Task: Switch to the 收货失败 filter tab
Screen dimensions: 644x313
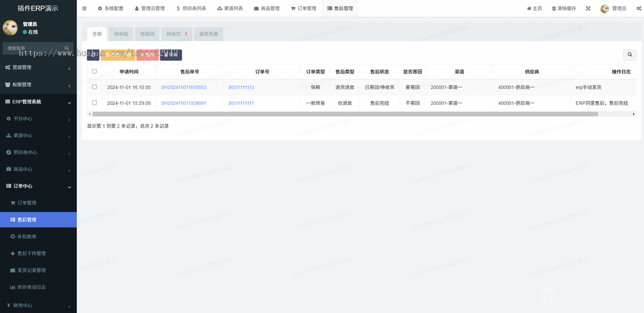Action: pos(208,34)
